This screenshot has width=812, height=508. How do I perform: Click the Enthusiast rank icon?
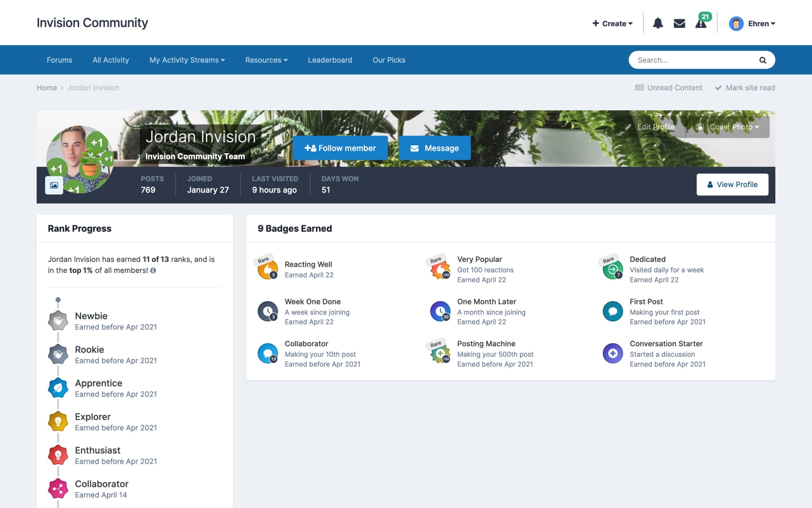pyautogui.click(x=58, y=455)
